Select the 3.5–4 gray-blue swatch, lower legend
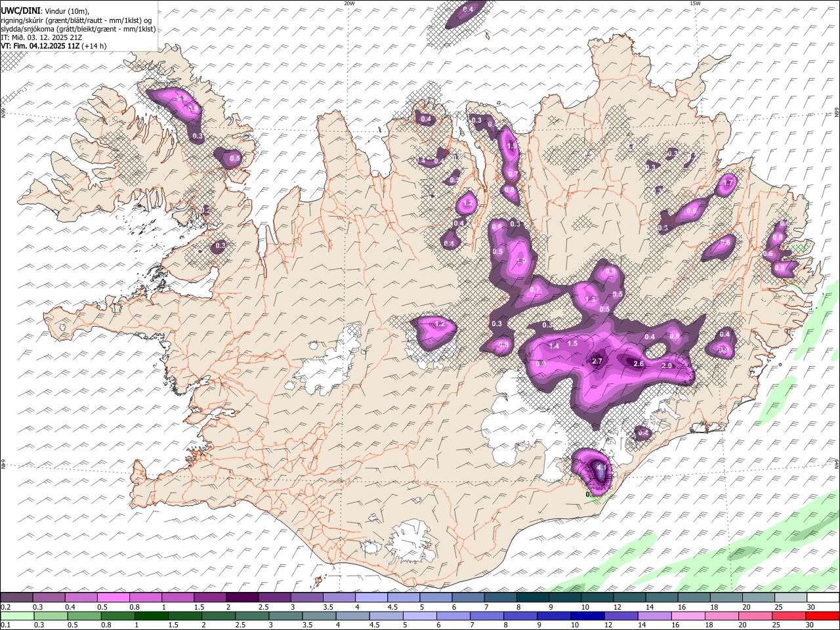 click(x=319, y=616)
